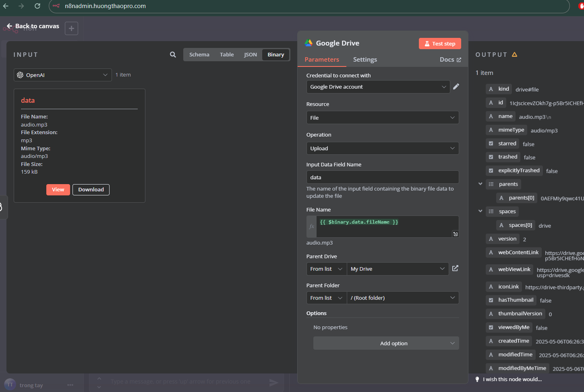The image size is (584, 392).
Task: Click the browser address bar URL
Action: click(x=106, y=6)
